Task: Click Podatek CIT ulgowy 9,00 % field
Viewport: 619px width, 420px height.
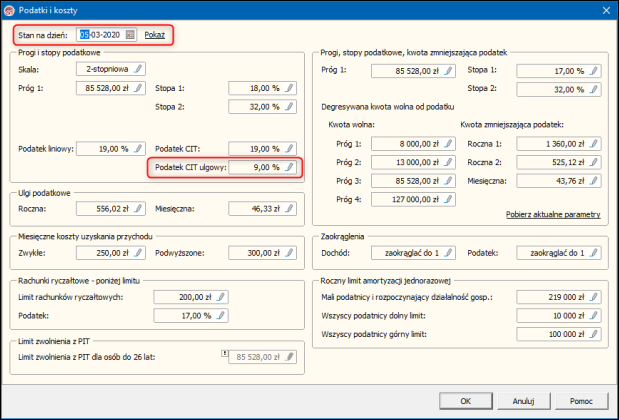Action: [263, 167]
